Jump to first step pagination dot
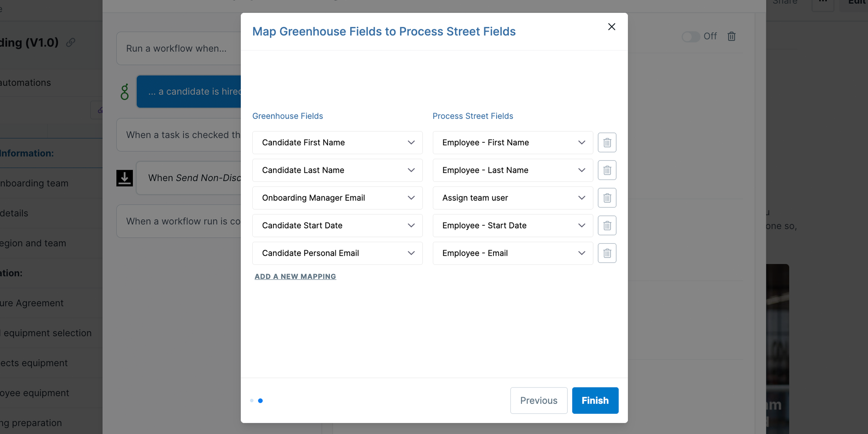The image size is (868, 434). coord(252,401)
